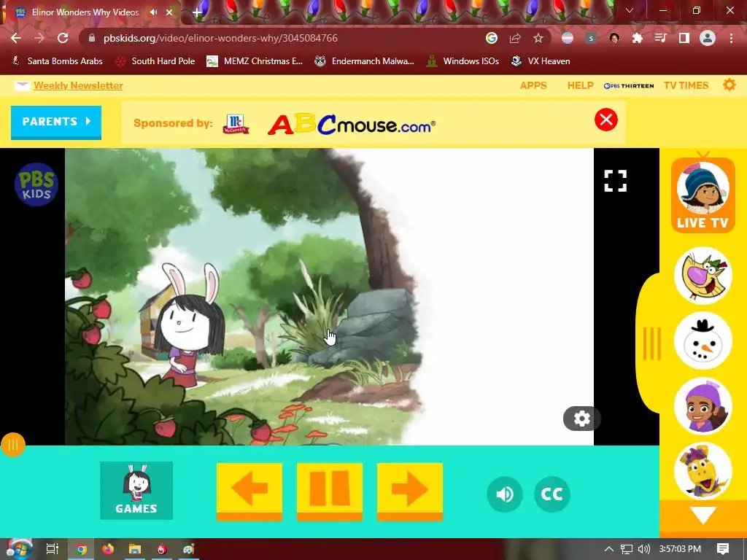The image size is (747, 560).
Task: Open video player settings gear
Action: pos(581,419)
